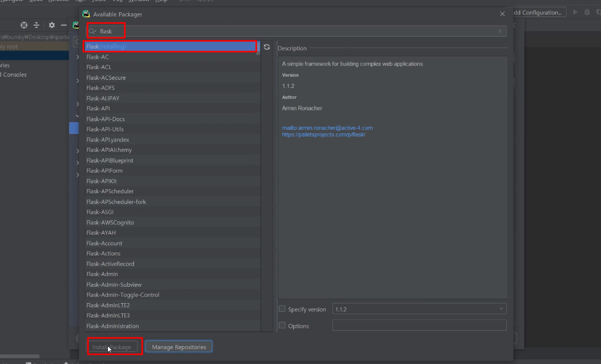Select the Flask-Administration package
Screen dimensions: 601x364
pos(172,326)
